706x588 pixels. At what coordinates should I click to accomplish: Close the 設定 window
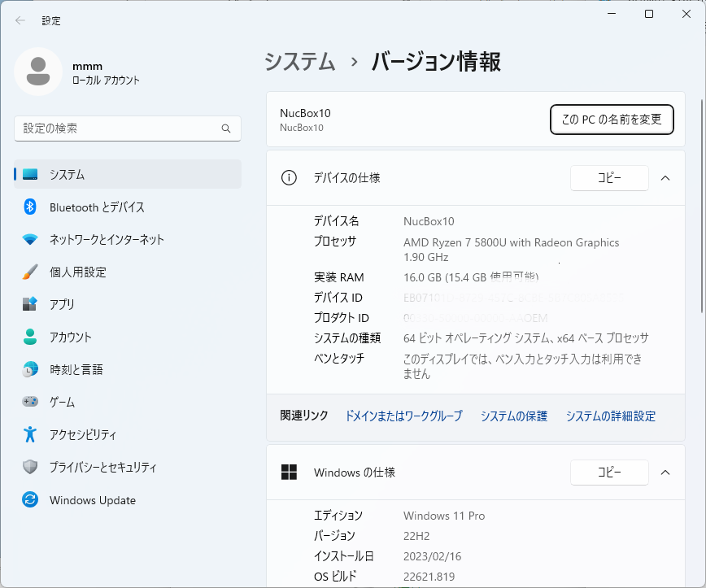point(686,14)
